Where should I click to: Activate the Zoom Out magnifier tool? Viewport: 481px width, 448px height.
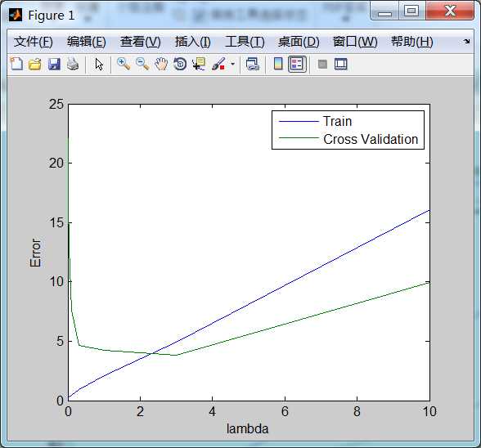(142, 64)
